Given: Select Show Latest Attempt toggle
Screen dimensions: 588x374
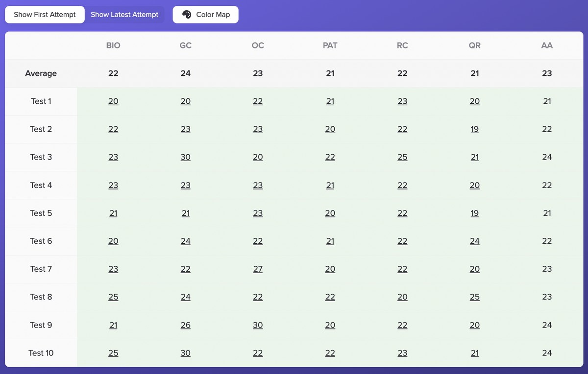Looking at the screenshot, I should (x=124, y=15).
